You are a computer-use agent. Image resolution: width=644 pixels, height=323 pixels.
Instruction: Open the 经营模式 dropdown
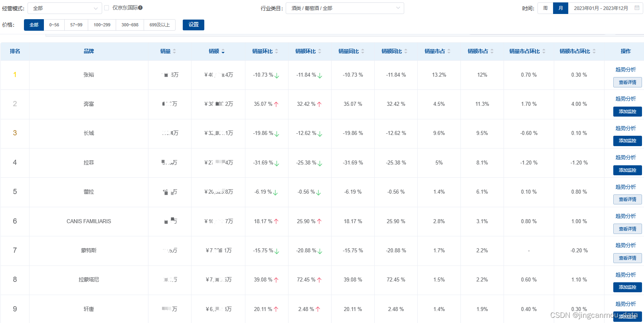(65, 8)
